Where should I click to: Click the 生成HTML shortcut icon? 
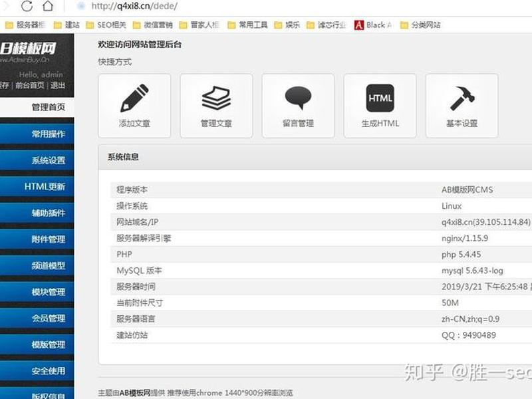click(x=380, y=106)
